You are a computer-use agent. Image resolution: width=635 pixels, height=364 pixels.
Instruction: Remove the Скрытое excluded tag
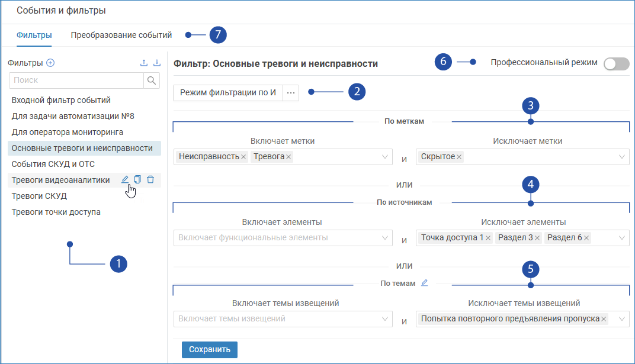460,157
